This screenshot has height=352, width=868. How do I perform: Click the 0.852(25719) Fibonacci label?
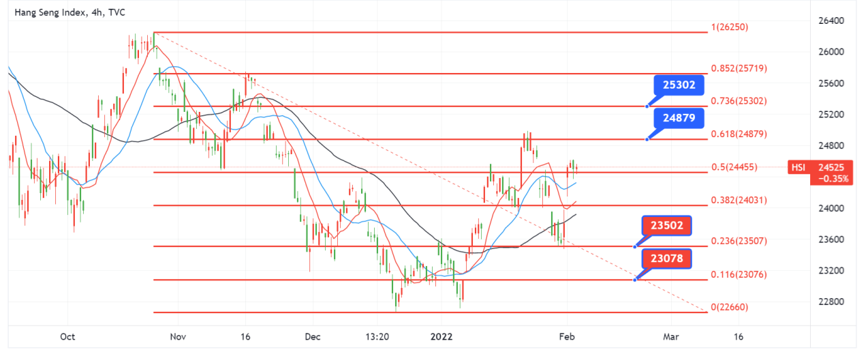739,69
